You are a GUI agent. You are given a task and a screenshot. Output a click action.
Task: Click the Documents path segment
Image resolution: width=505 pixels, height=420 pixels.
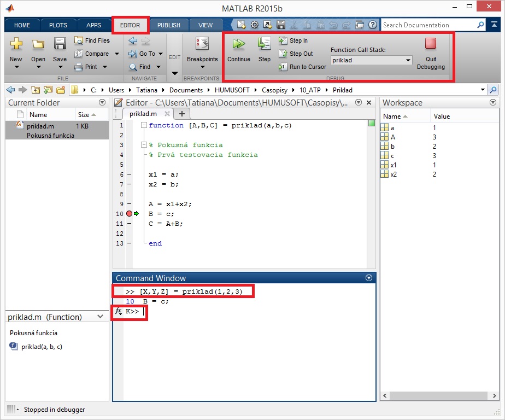pos(186,90)
